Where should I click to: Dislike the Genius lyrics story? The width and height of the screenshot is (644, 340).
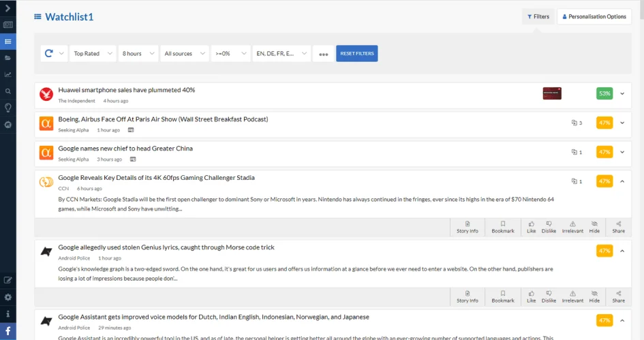(549, 296)
